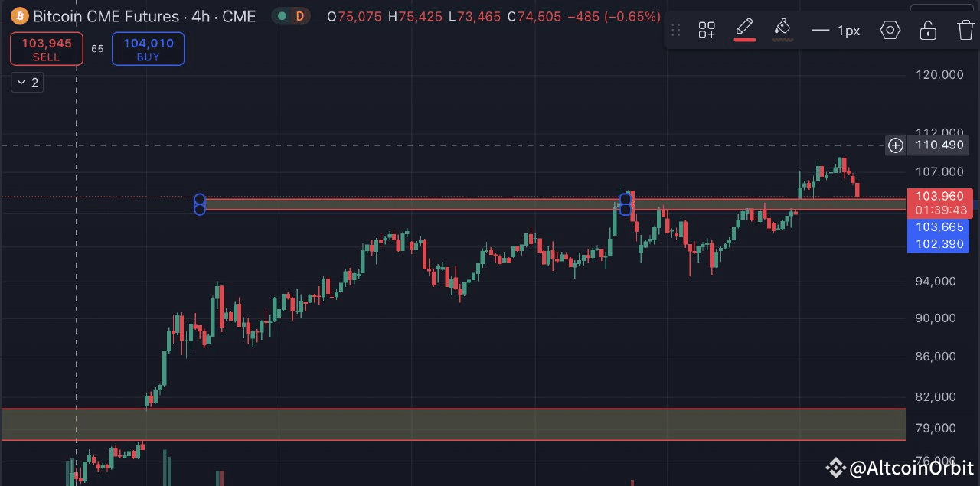Delete the drawing with the trash icon
This screenshot has height=486, width=980.
point(965,31)
